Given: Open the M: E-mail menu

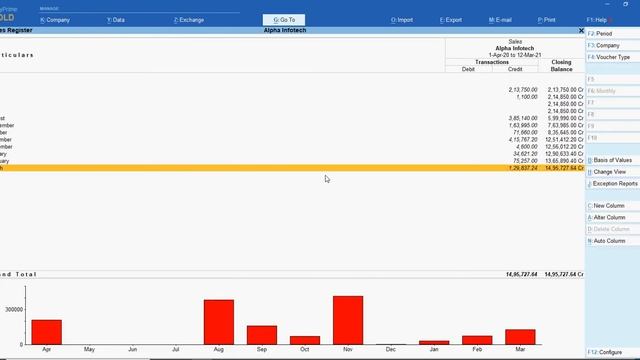Looking at the screenshot, I should click(500, 20).
